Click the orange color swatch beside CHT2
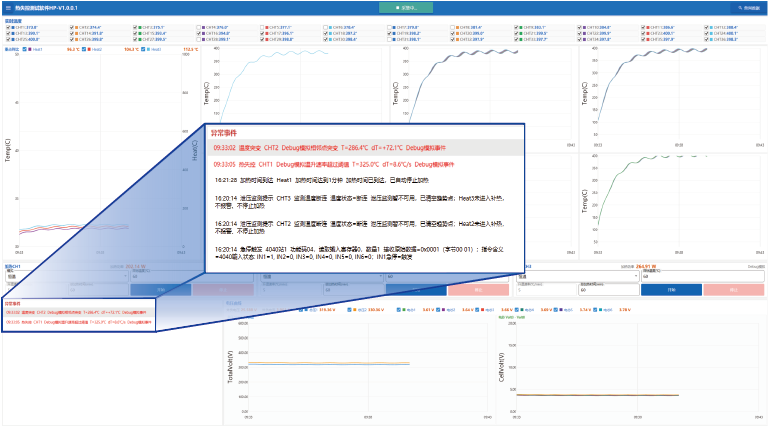The width and height of the screenshot is (768, 426). 76,27
